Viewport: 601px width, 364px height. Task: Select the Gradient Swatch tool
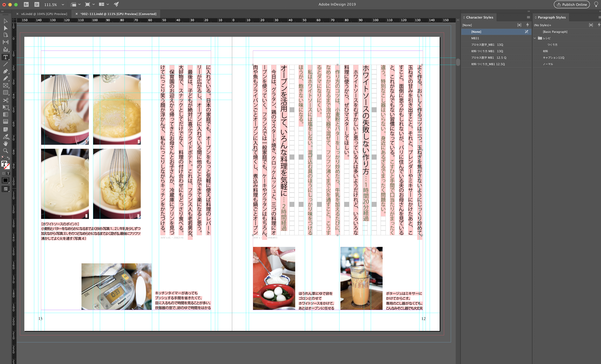coord(5,114)
